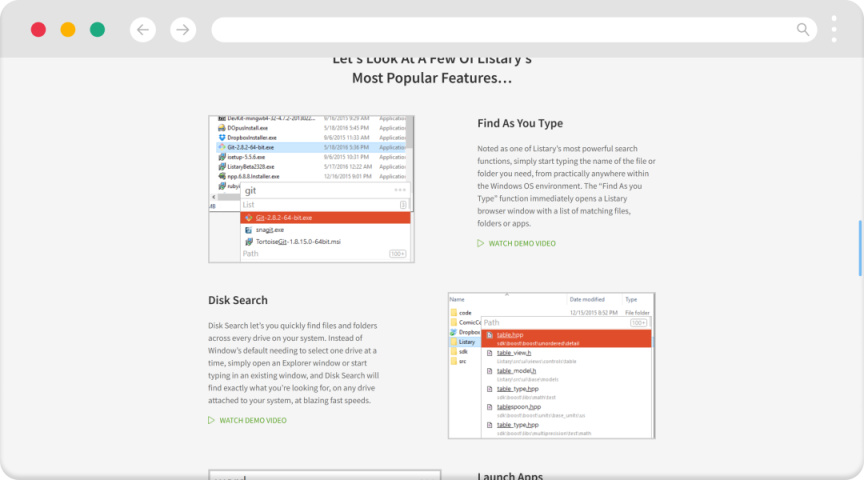Click the Launch Apps heading
This screenshot has height=480, width=864.
pos(510,476)
